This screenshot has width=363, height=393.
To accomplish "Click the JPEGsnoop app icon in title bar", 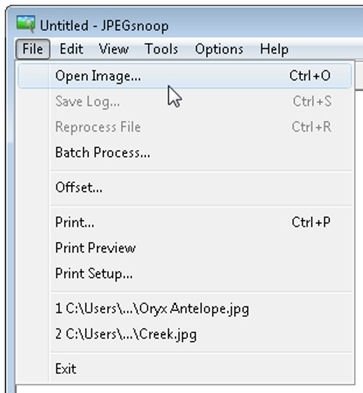I will coord(25,24).
